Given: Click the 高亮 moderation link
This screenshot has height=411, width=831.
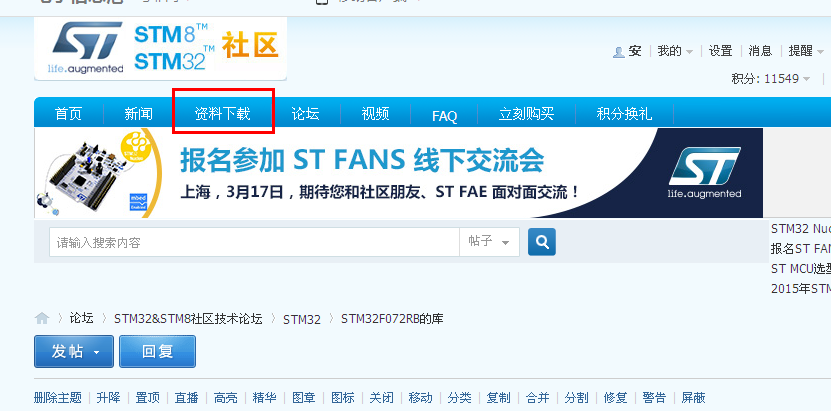Looking at the screenshot, I should (226, 398).
